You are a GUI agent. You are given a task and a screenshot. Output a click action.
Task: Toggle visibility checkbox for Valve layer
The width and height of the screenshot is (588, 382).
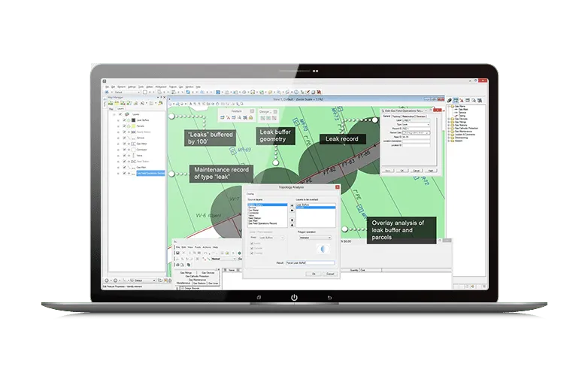[124, 156]
